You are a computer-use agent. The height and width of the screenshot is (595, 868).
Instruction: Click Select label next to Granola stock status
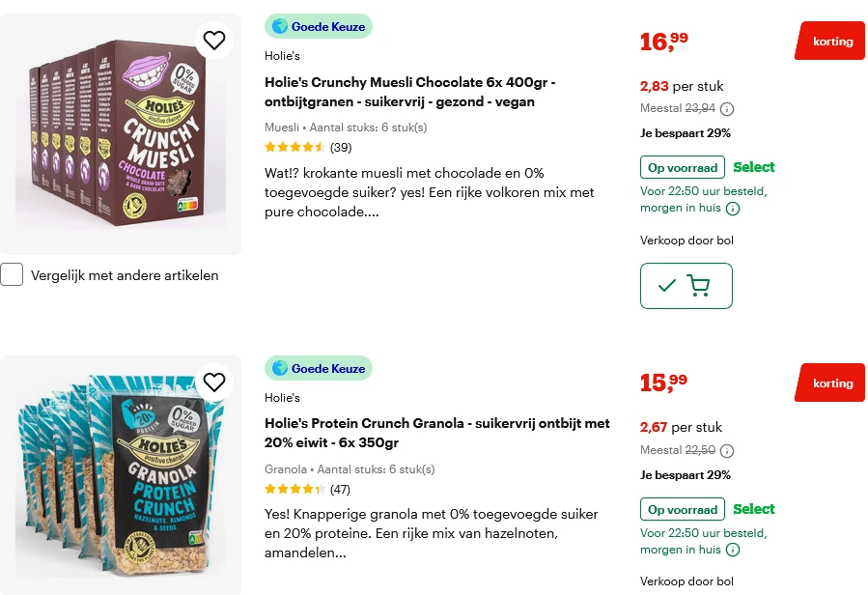point(754,509)
